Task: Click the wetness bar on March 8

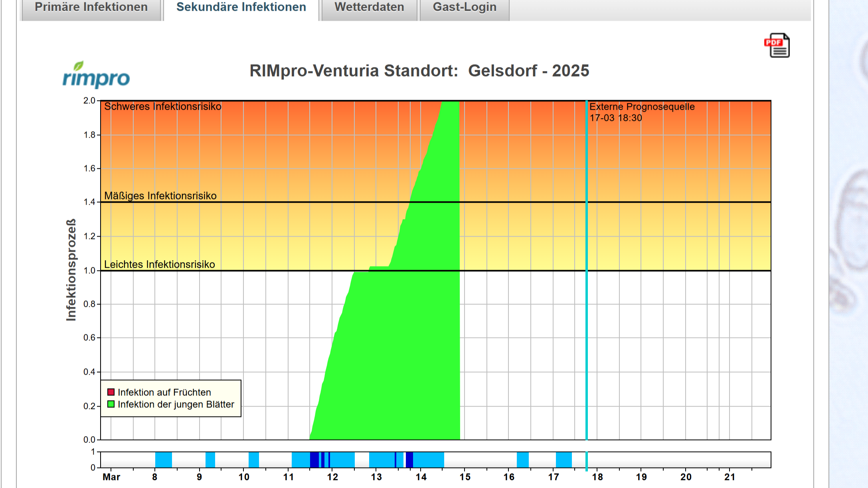Action: pyautogui.click(x=164, y=460)
